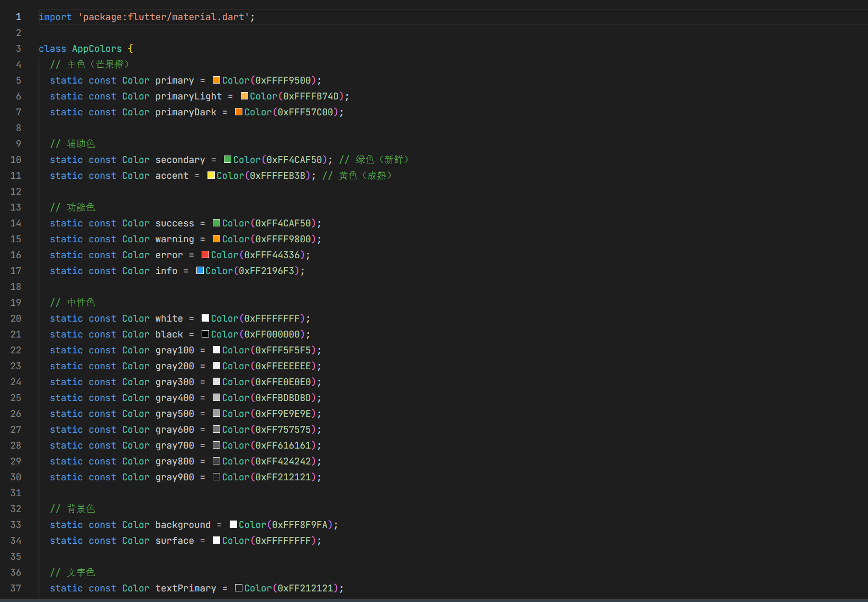Click the warning color swatch
The height and width of the screenshot is (602, 868).
(216, 239)
